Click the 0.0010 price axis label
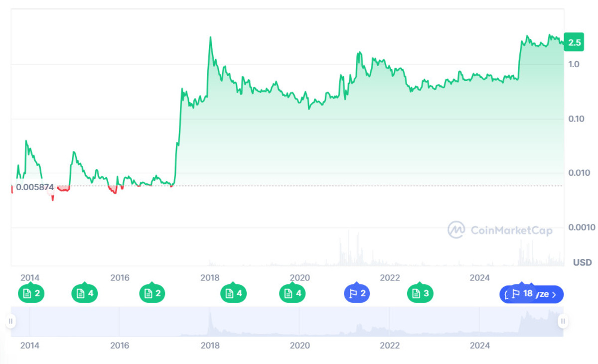The width and height of the screenshot is (598, 364). 582,228
